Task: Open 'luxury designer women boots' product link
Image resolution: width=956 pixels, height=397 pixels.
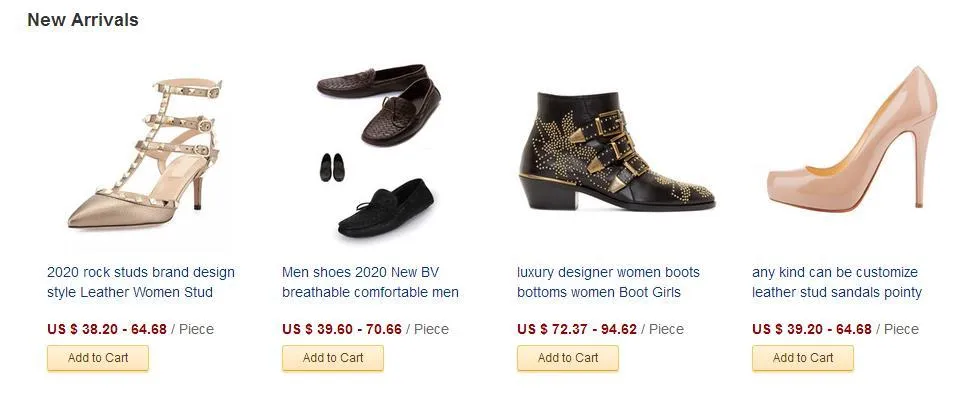Action: point(608,272)
